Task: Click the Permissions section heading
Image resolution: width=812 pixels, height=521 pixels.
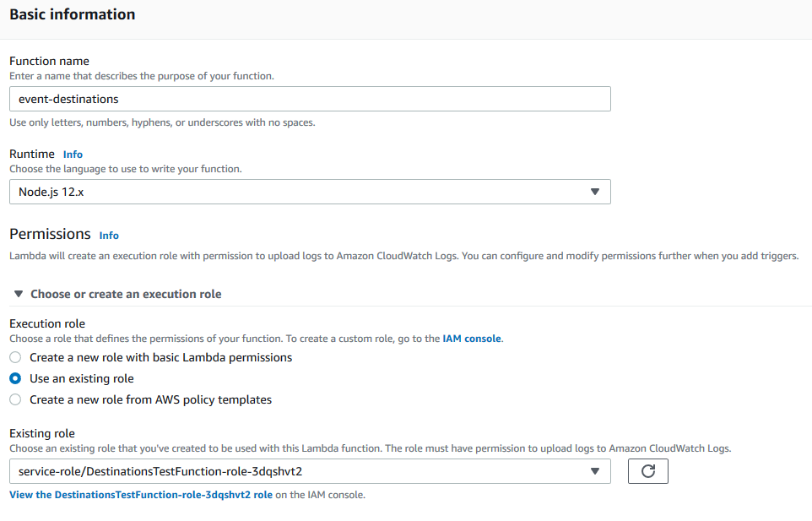Action: (50, 234)
